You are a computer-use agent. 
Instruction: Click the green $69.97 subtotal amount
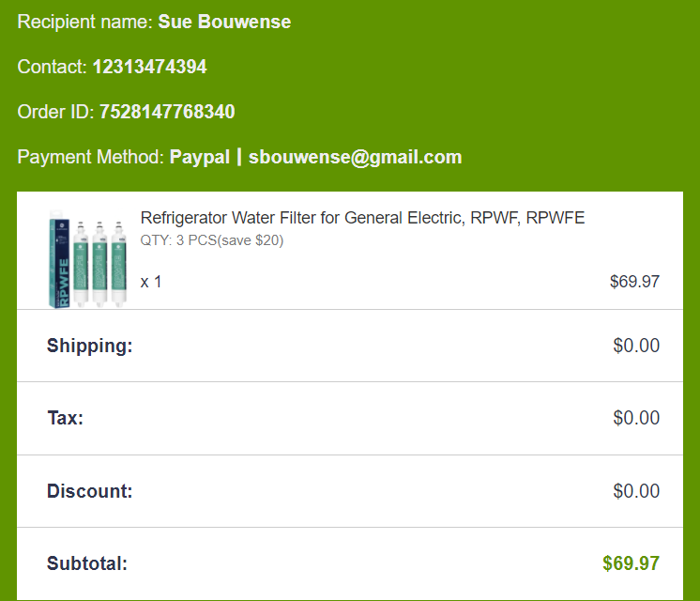click(631, 563)
